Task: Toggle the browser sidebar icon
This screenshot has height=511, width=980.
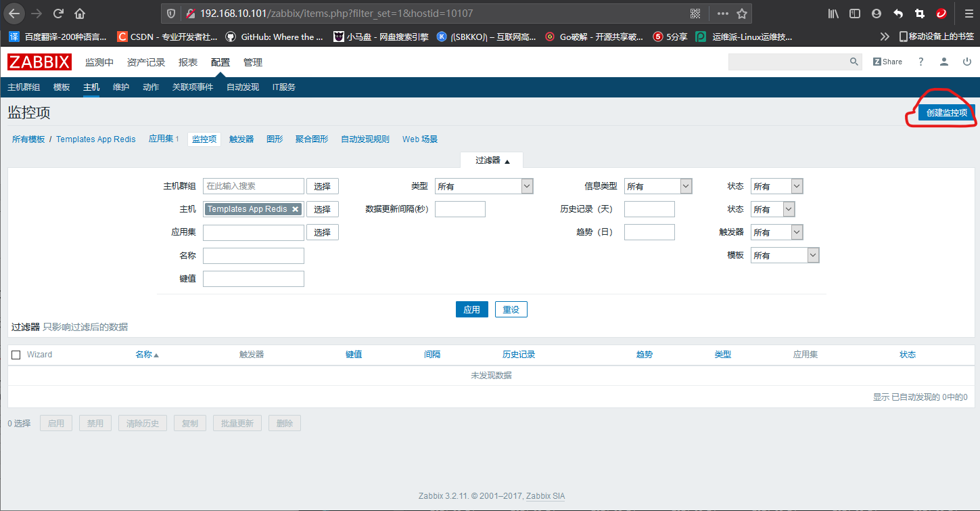Action: click(x=855, y=14)
